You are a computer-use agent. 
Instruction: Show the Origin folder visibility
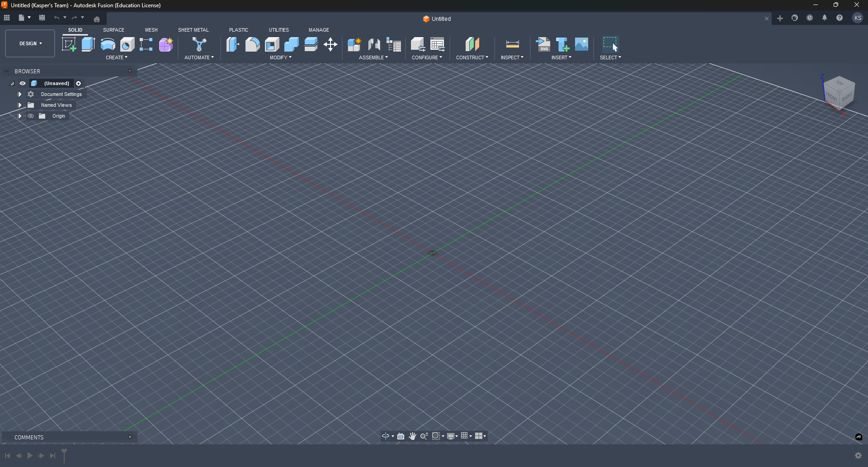(x=30, y=116)
